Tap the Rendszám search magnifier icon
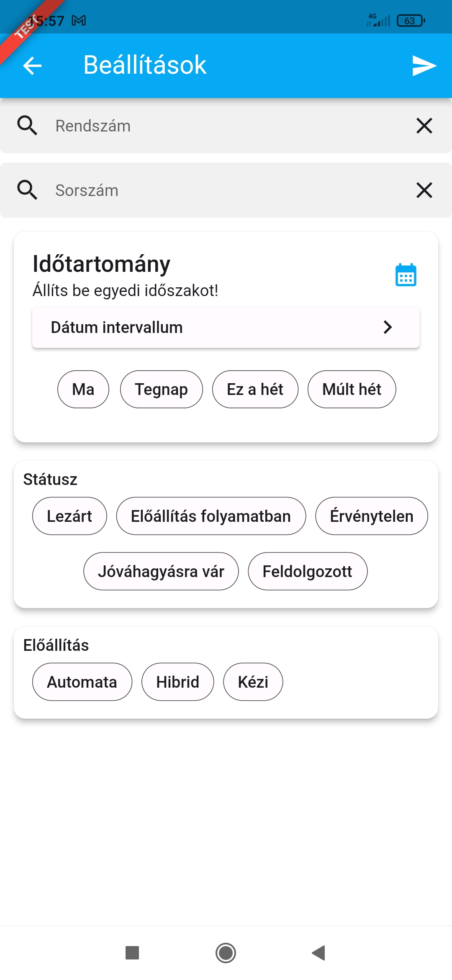Viewport: 452px width, 980px height. [27, 126]
